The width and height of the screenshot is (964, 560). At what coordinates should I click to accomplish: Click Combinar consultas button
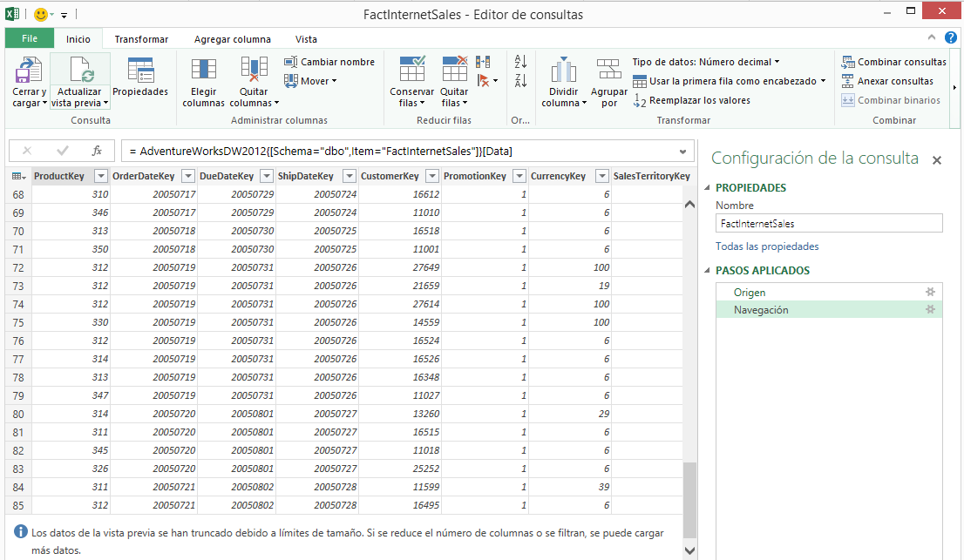click(x=893, y=62)
